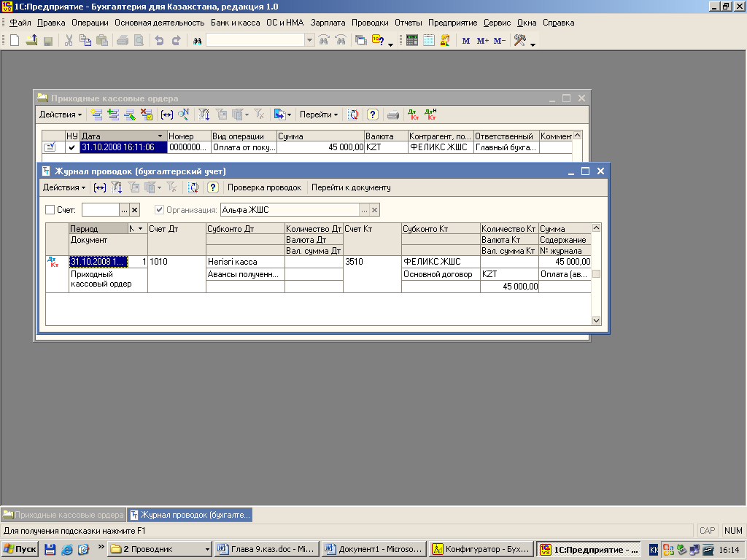
Task: Click the Счет input field
Action: (x=101, y=210)
